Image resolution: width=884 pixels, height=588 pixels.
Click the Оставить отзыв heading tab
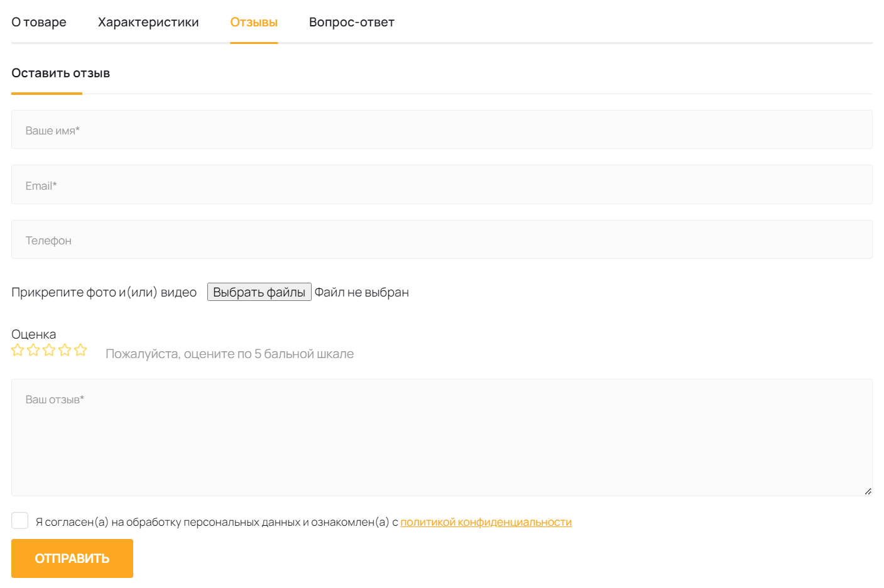pyautogui.click(x=61, y=73)
